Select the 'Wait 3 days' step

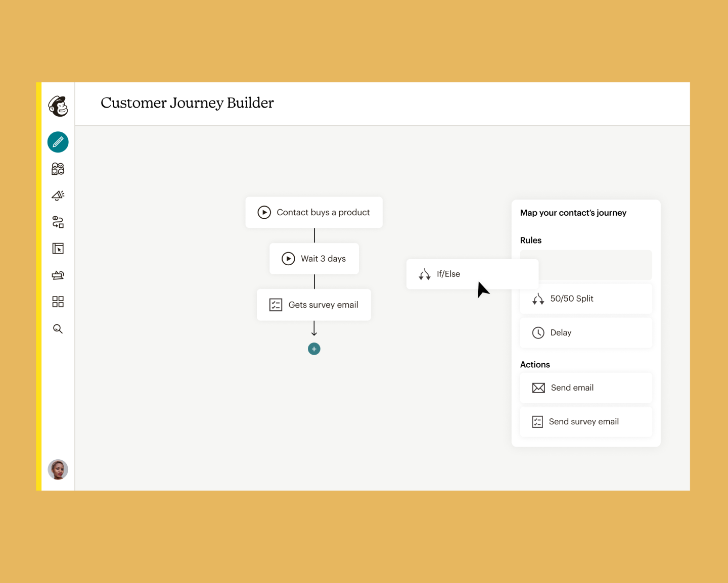click(x=314, y=259)
